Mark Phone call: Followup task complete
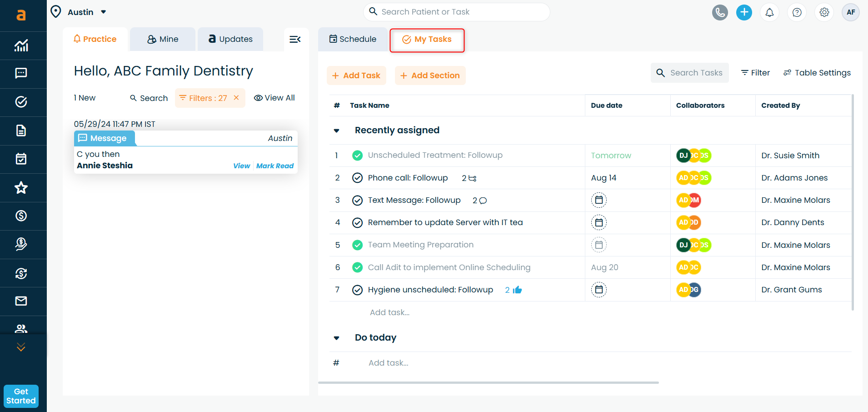Viewport: 868px width, 412px height. pyautogui.click(x=357, y=178)
